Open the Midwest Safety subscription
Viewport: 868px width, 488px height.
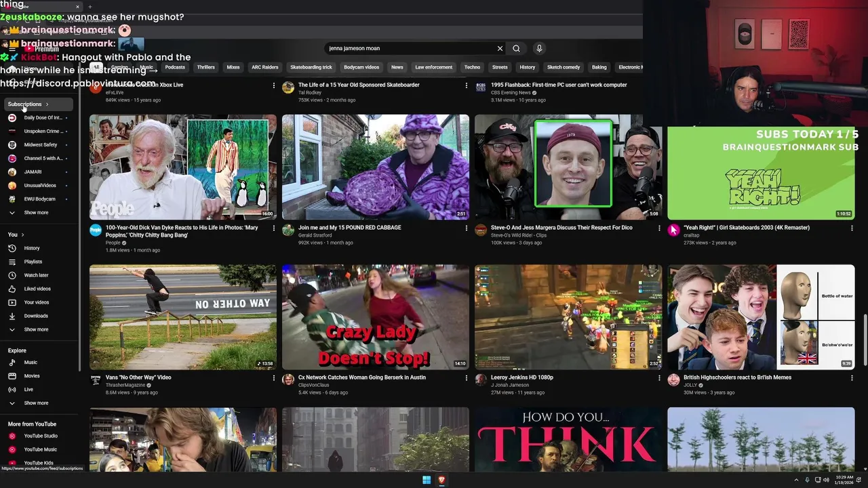[39, 144]
